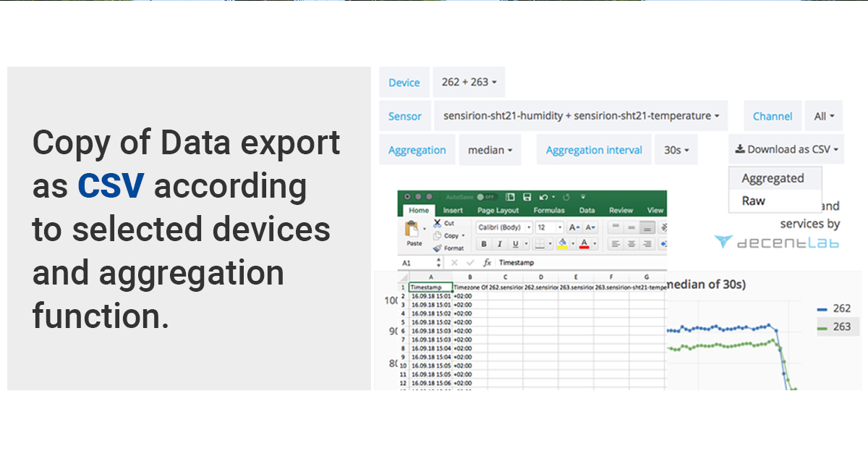The height and width of the screenshot is (454, 868).
Task: Click the fill color bucket icon
Action: coord(562,244)
